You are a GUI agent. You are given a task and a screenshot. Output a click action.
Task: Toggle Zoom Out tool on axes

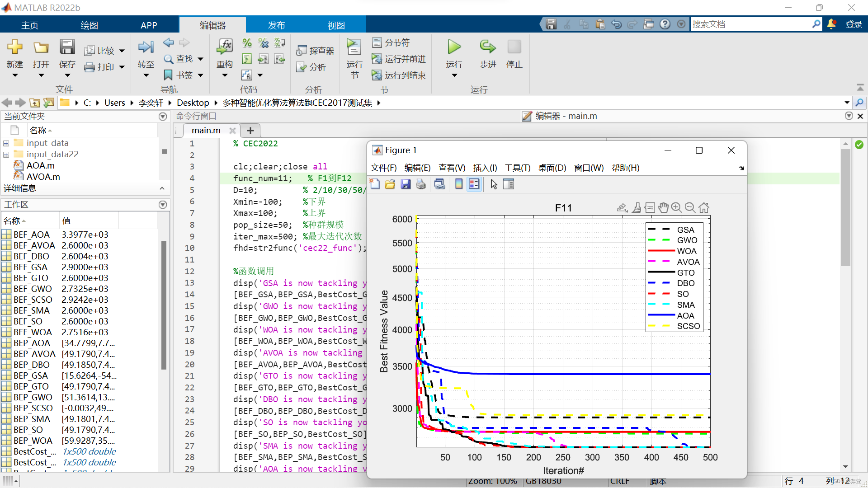coord(690,207)
